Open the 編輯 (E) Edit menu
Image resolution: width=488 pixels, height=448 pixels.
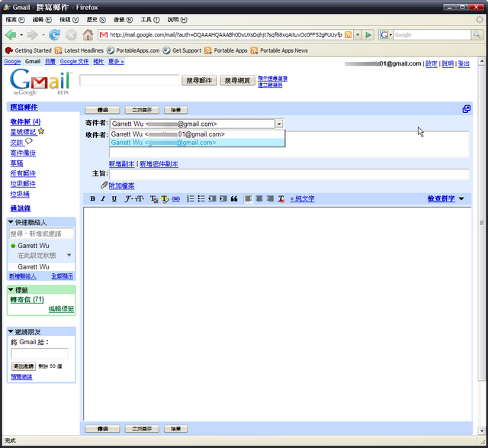pos(42,20)
